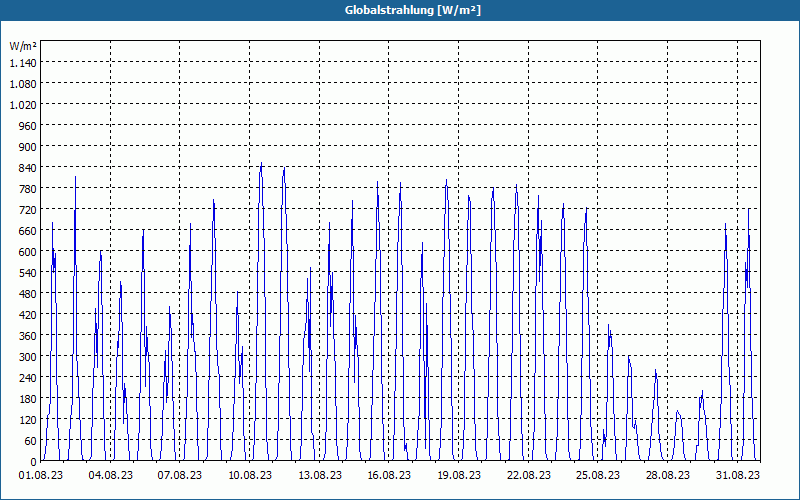800x500 pixels.
Task: Click the 04.08.23 date label
Action: click(110, 475)
